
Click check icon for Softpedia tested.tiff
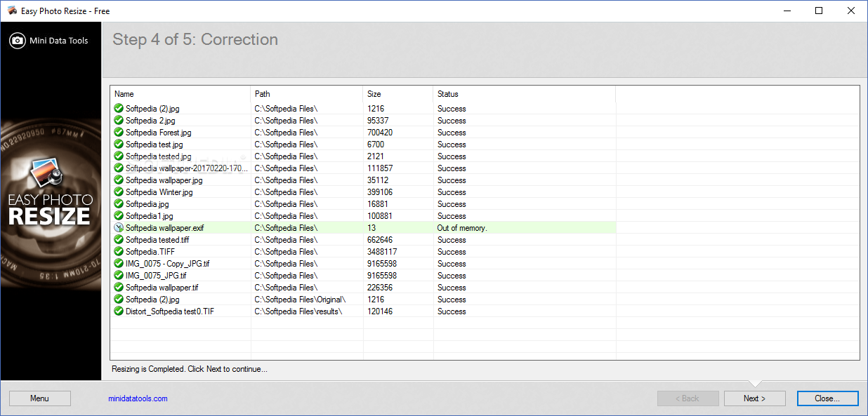[x=119, y=240]
